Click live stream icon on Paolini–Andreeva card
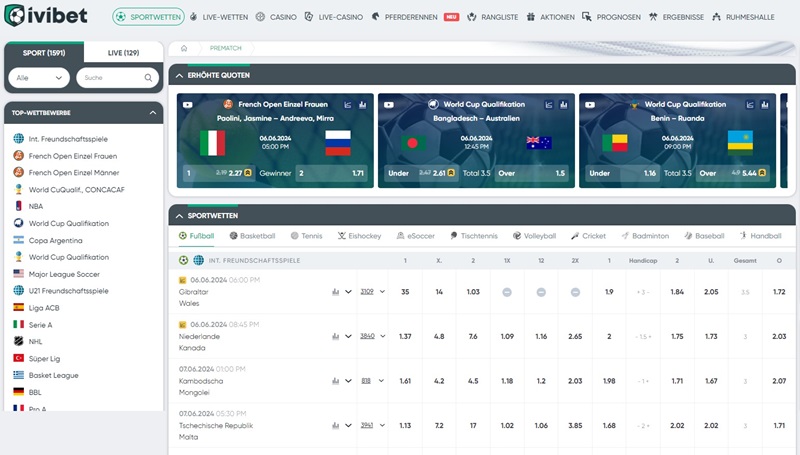The image size is (800, 455). tap(188, 105)
